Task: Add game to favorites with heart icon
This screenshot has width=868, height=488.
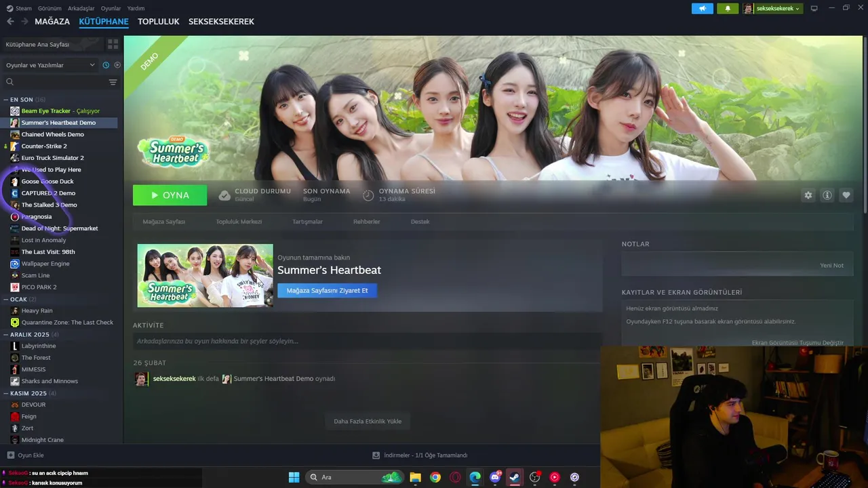Action: (x=846, y=195)
